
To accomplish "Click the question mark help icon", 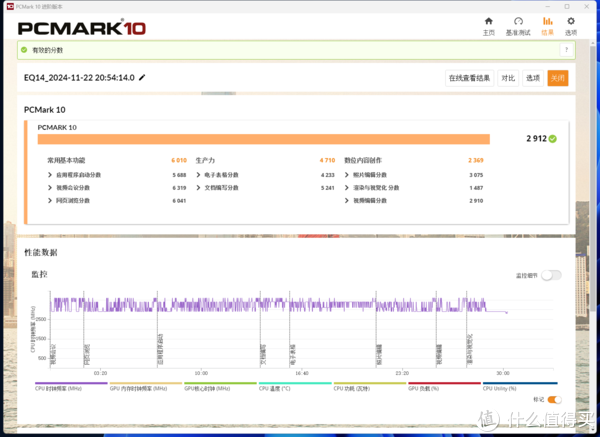I will pos(566,50).
